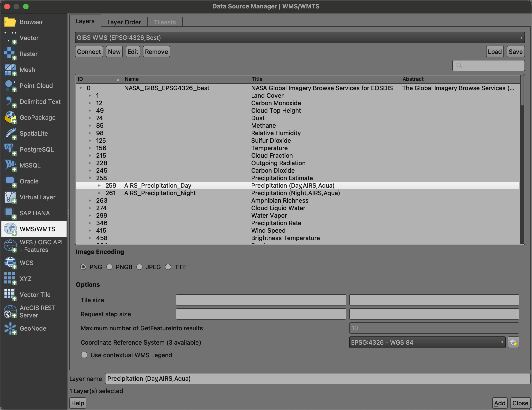Click the Connect button for WMS

pyautogui.click(x=89, y=51)
